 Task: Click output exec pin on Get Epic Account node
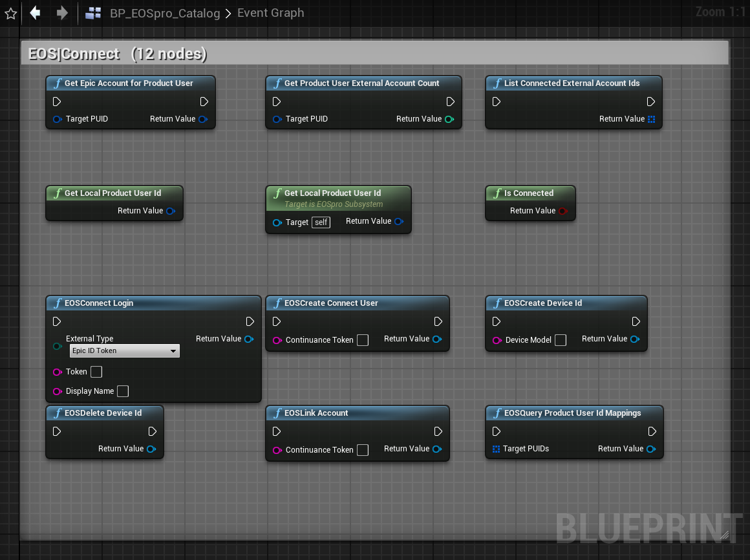pyautogui.click(x=204, y=102)
